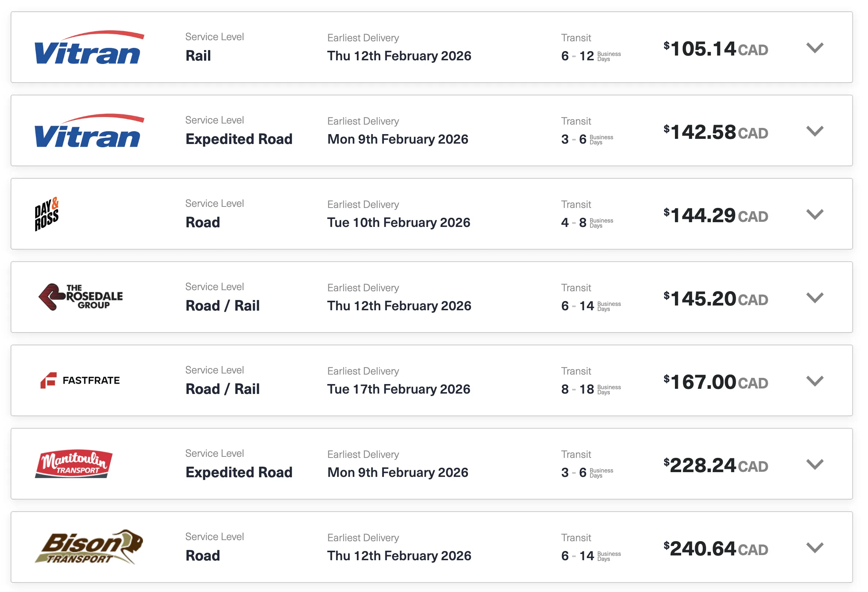Click the Fastfrate carrier logo

pyautogui.click(x=80, y=380)
